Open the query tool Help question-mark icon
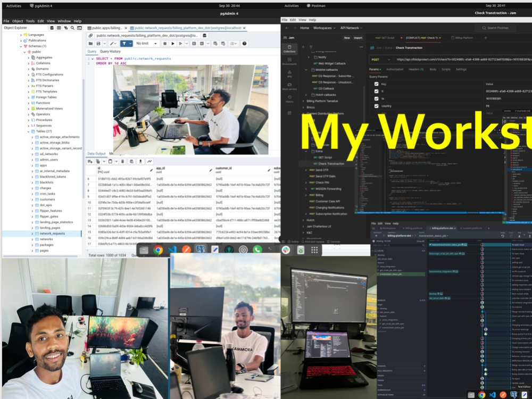The height and width of the screenshot is (399, 532). pos(244,44)
